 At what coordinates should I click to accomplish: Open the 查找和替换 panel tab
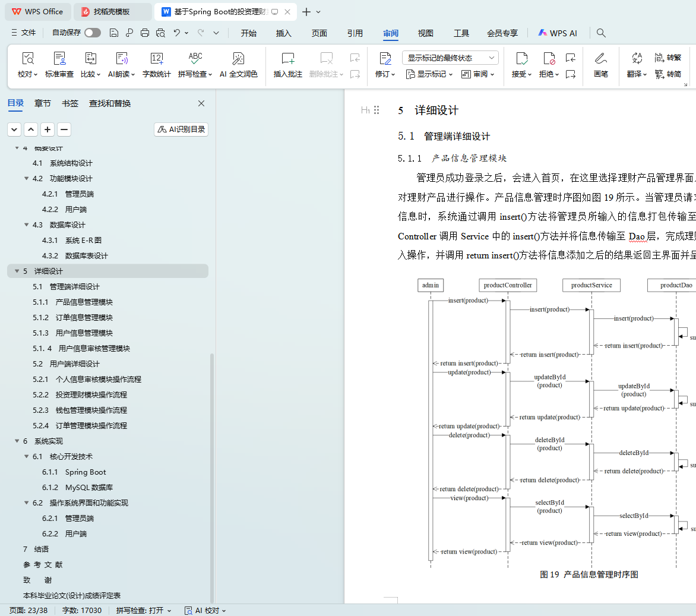110,103
